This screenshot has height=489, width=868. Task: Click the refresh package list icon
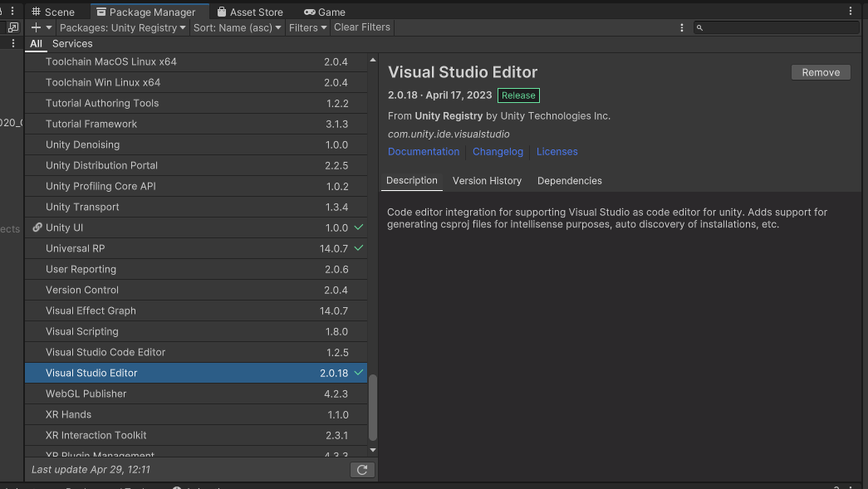pos(362,470)
